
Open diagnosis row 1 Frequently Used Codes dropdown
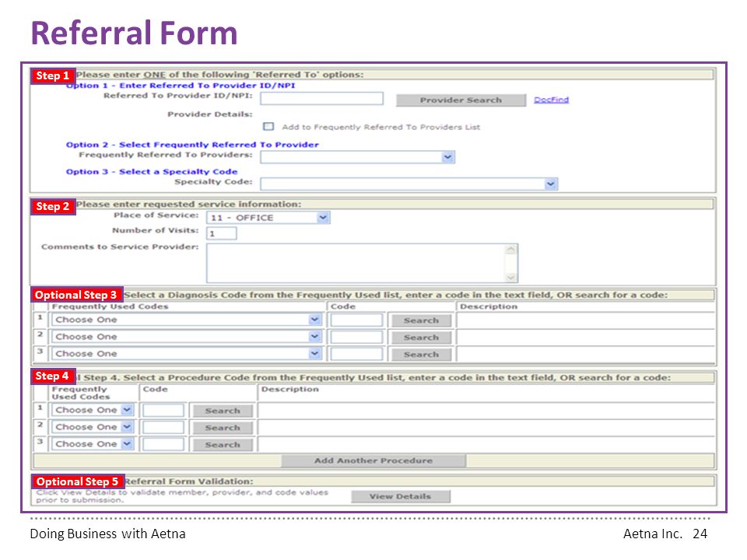186,320
